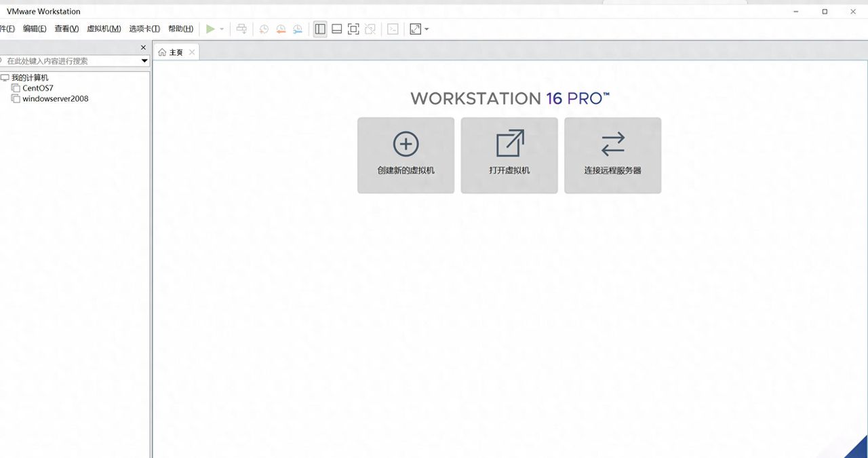Click the library search input field
The image size is (868, 458).
pos(75,60)
